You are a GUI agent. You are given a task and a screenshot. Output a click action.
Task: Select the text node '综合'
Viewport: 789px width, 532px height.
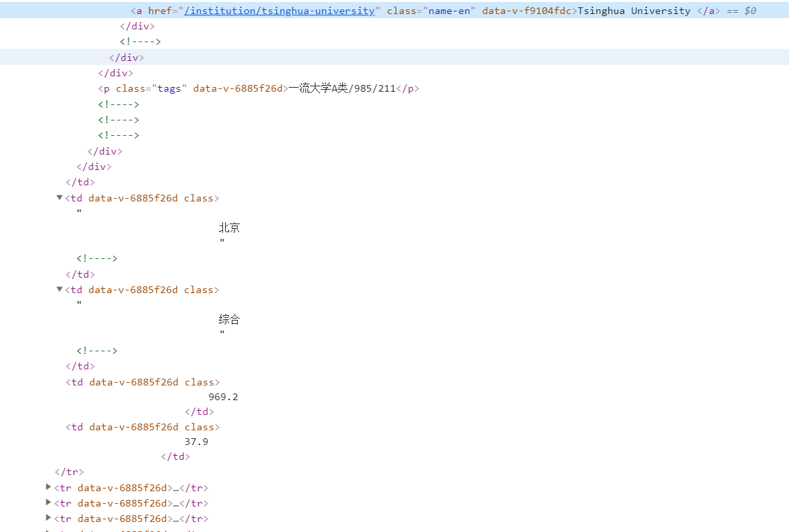[230, 319]
